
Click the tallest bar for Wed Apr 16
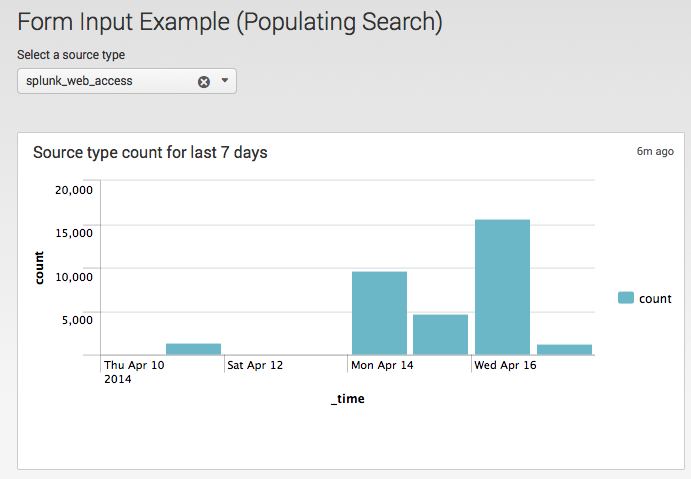pyautogui.click(x=502, y=287)
